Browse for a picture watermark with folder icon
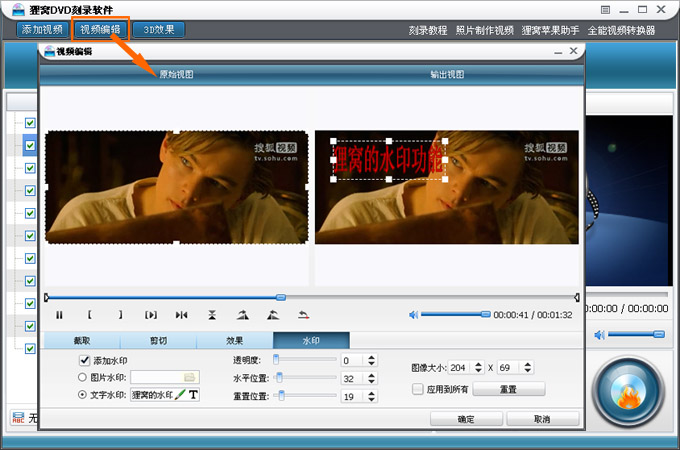The height and width of the screenshot is (450, 680). pyautogui.click(x=190, y=377)
